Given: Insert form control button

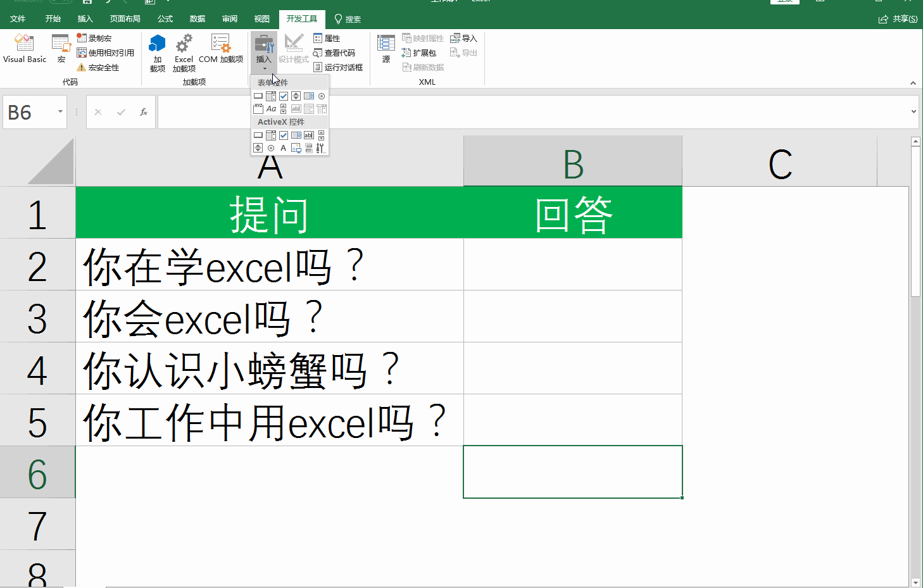Looking at the screenshot, I should click(x=258, y=96).
